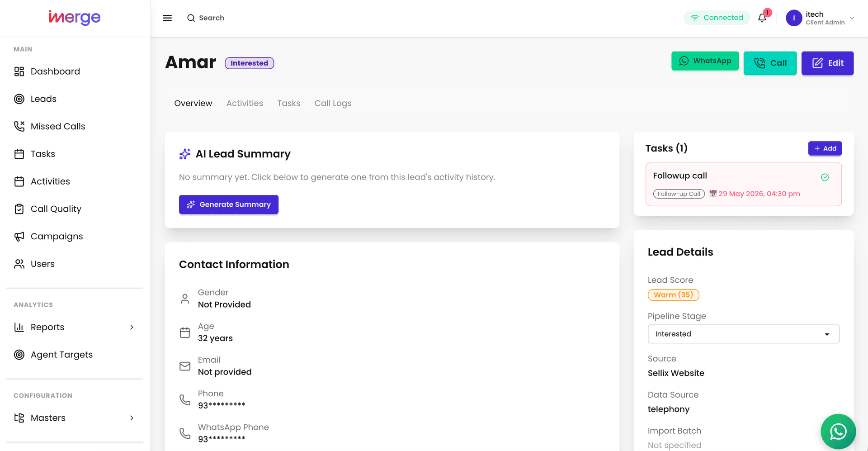Switch to the Call Logs tab

333,103
